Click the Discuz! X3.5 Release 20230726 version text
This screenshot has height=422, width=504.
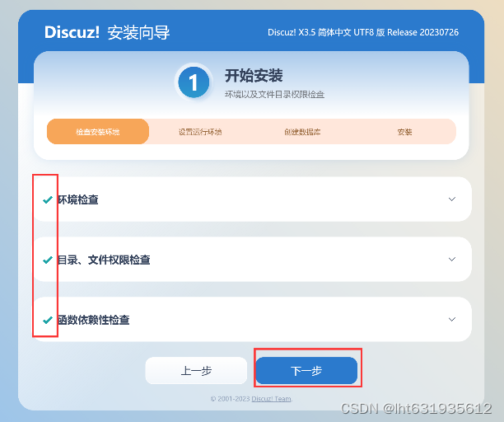coord(363,32)
